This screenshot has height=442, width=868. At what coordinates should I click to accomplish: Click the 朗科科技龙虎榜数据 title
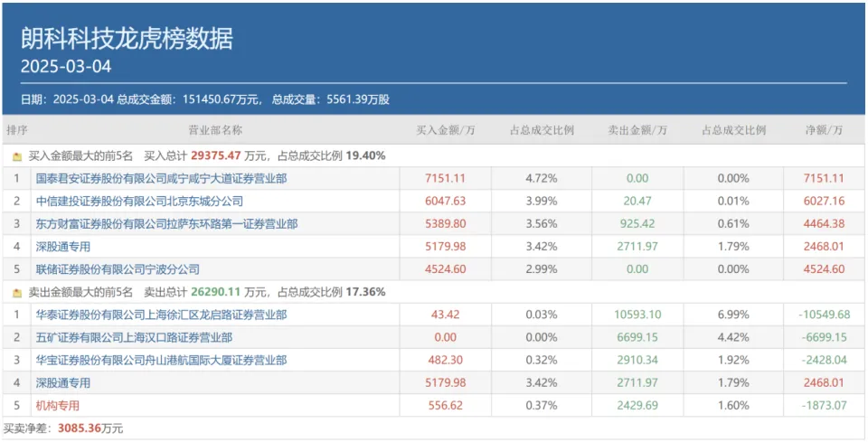coord(127,38)
